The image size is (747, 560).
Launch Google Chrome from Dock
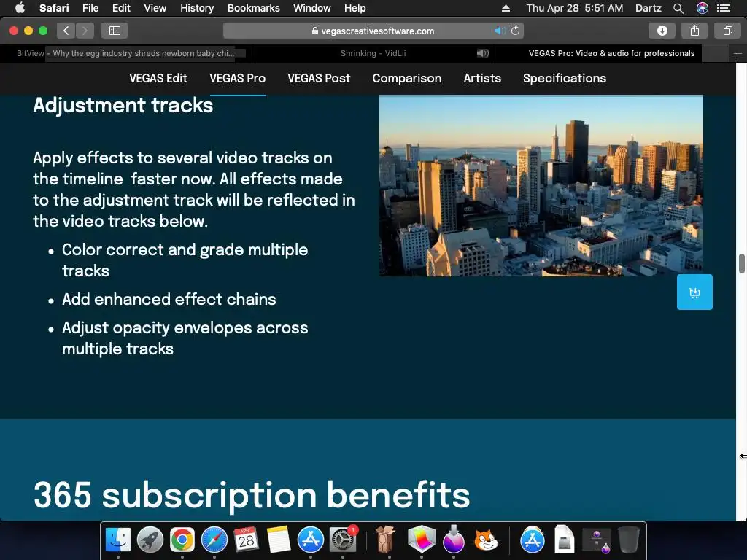pyautogui.click(x=182, y=540)
